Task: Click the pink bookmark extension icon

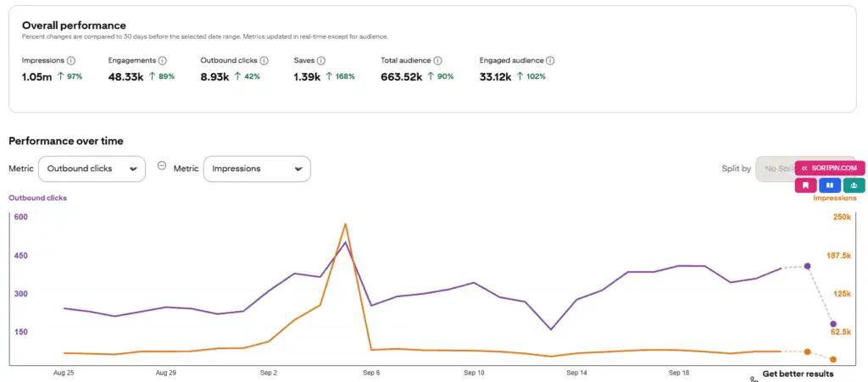Action: 805,185
